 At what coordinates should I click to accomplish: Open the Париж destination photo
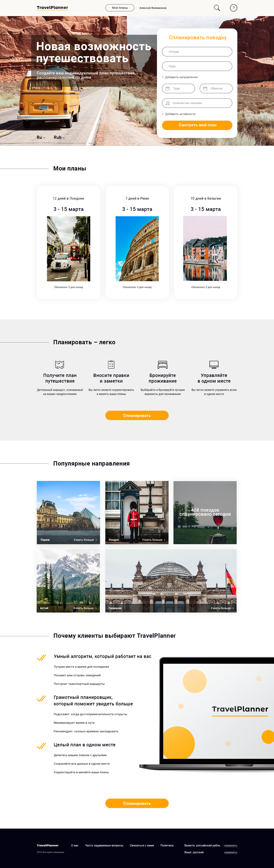[68, 512]
